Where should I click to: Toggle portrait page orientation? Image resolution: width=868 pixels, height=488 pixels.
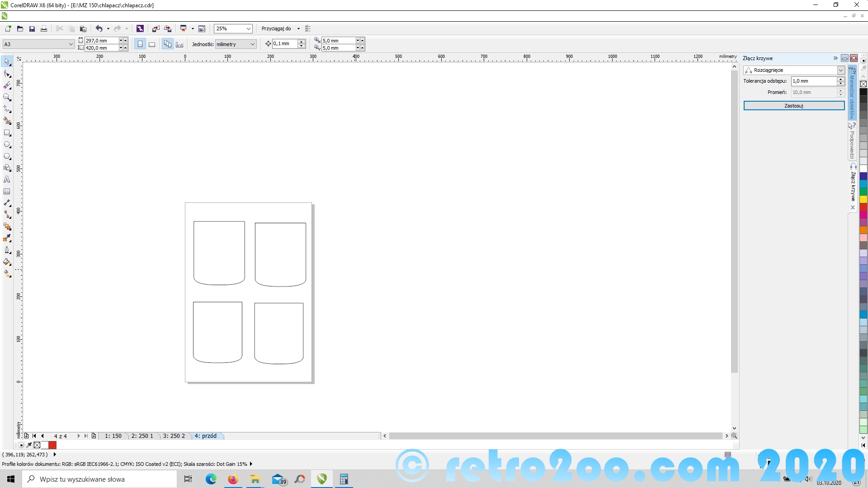point(140,44)
